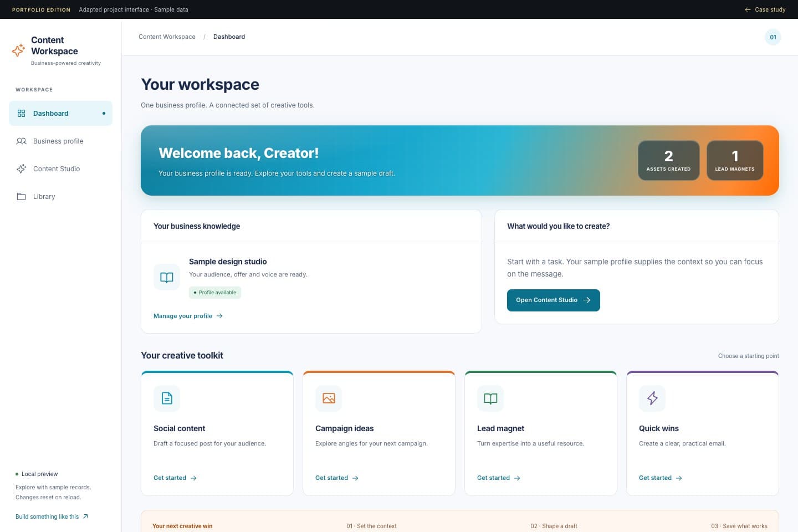Click the external arrow by Build something like this

click(85, 516)
